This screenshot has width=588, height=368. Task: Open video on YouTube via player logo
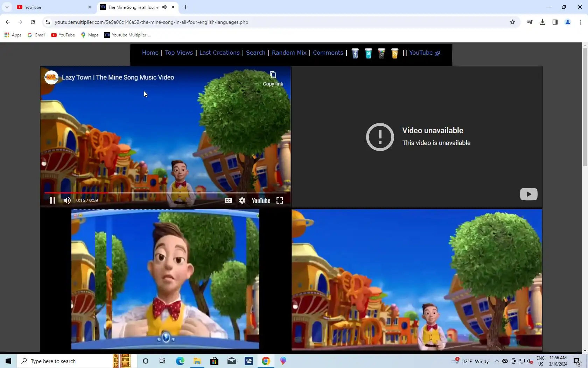click(261, 200)
